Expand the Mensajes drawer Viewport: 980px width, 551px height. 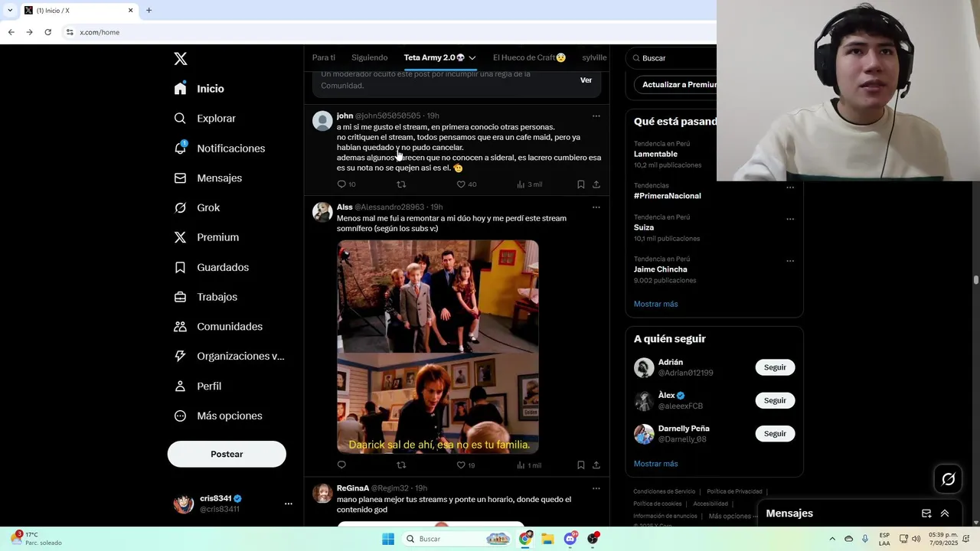945,514
